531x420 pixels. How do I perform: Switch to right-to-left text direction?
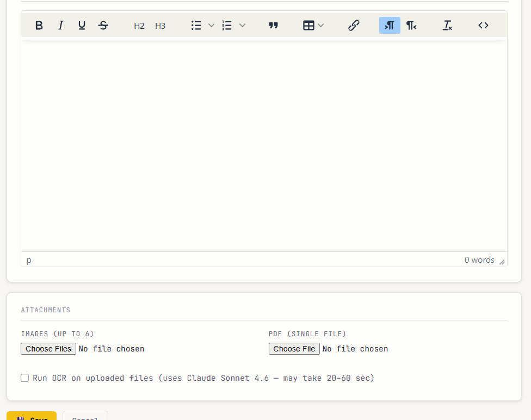(411, 26)
